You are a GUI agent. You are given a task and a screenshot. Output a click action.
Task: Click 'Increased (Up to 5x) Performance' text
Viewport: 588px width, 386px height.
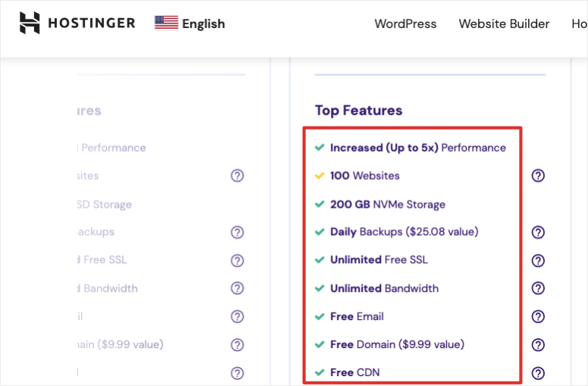(x=418, y=148)
